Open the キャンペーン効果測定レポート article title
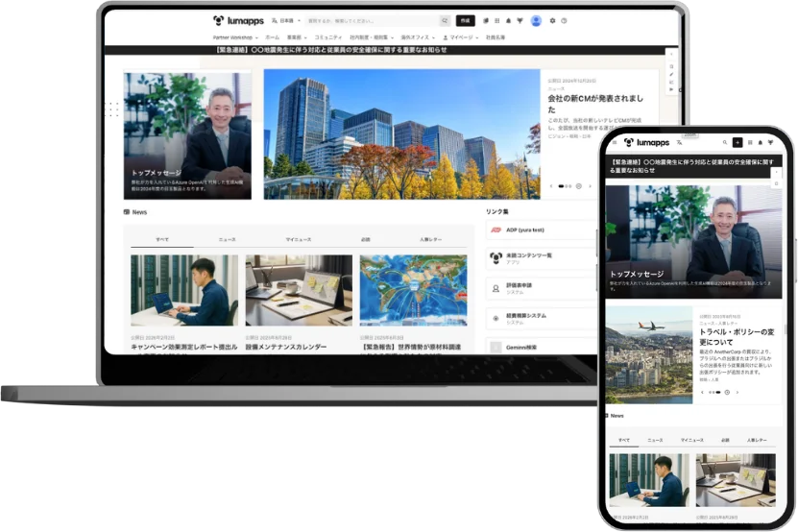This screenshot has width=798, height=532. (x=184, y=347)
